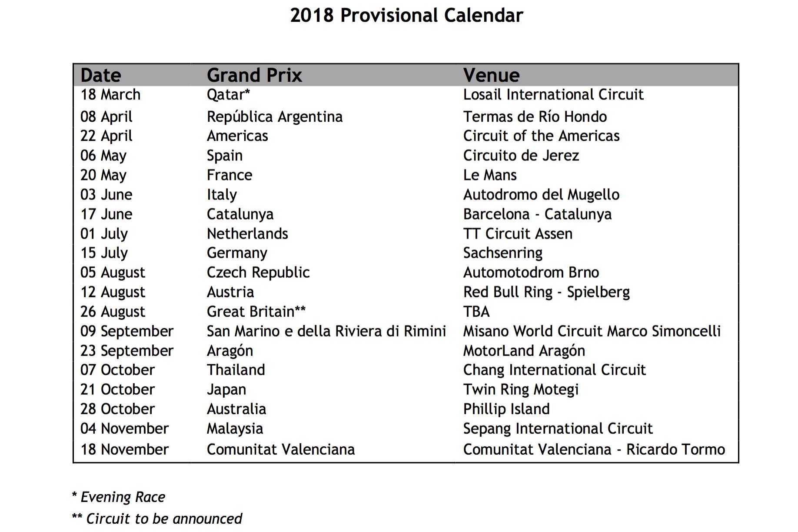Click the "07 October" date cell
The image size is (798, 532).
click(117, 370)
